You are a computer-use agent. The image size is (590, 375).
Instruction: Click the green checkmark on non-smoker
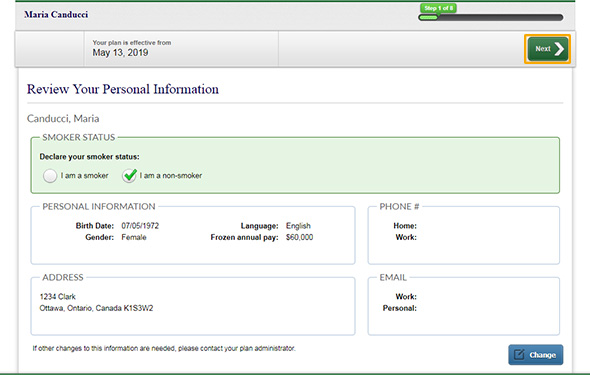point(129,175)
